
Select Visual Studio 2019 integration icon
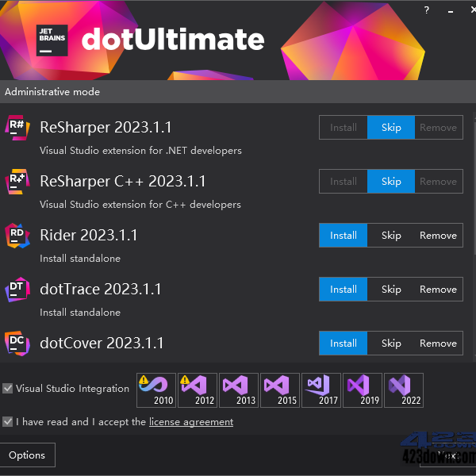point(363,390)
